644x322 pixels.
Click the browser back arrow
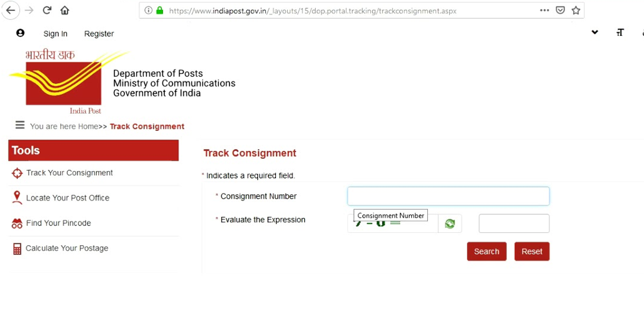[10, 10]
